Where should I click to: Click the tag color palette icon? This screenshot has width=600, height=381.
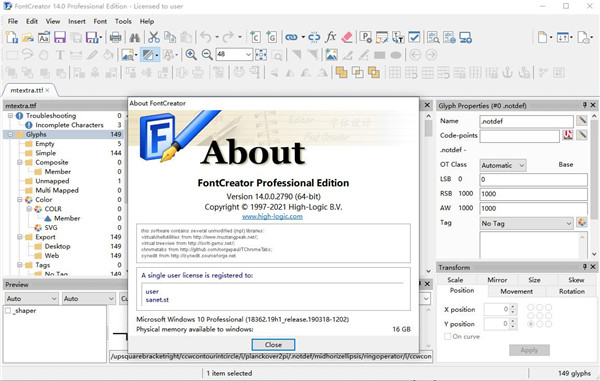(582, 223)
